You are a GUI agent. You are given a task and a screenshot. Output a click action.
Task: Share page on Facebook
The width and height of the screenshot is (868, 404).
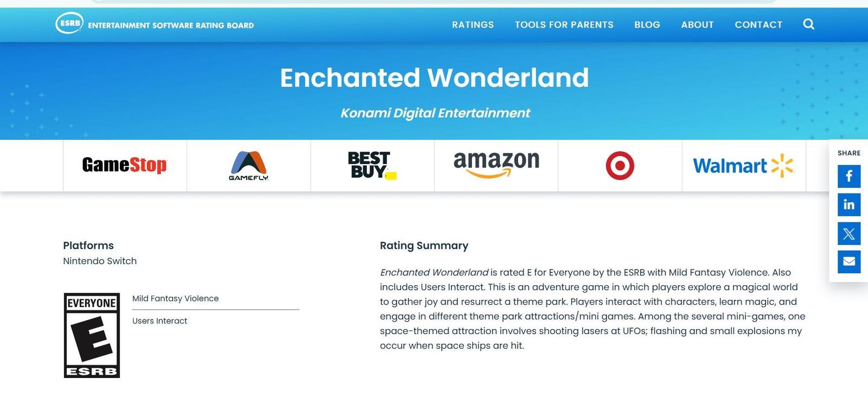click(x=849, y=176)
